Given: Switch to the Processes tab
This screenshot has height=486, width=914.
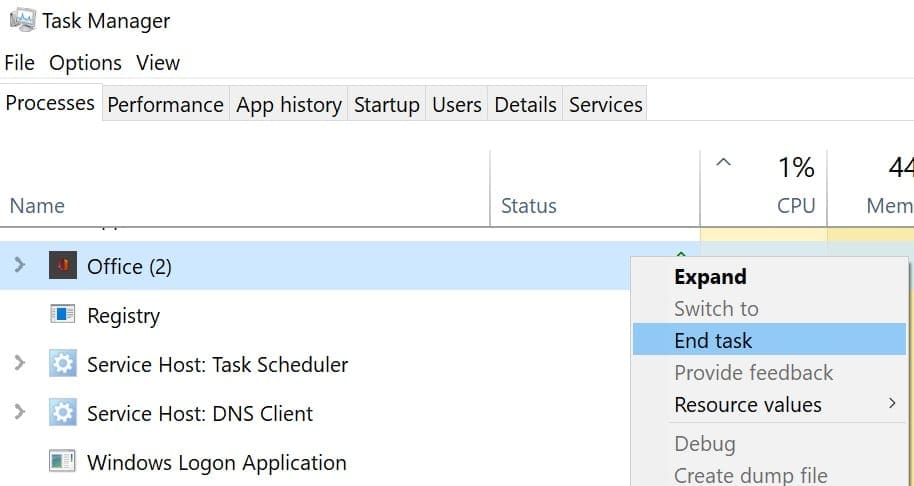Looking at the screenshot, I should [51, 103].
